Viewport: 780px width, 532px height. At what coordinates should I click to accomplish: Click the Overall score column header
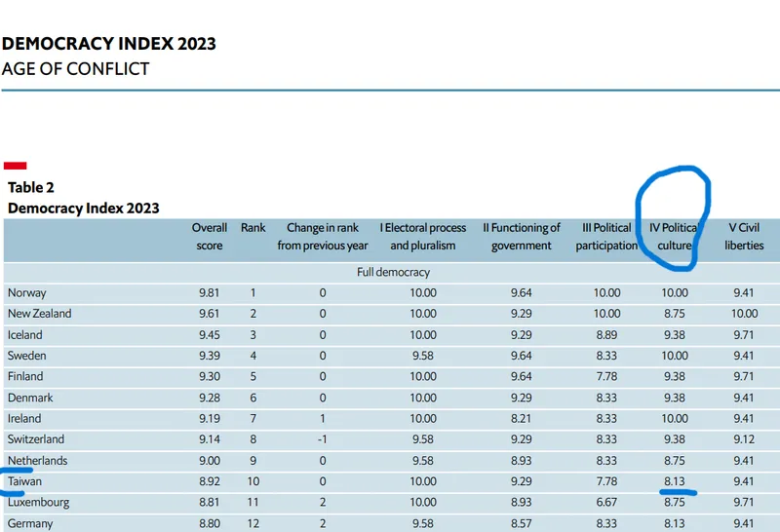pos(209,237)
